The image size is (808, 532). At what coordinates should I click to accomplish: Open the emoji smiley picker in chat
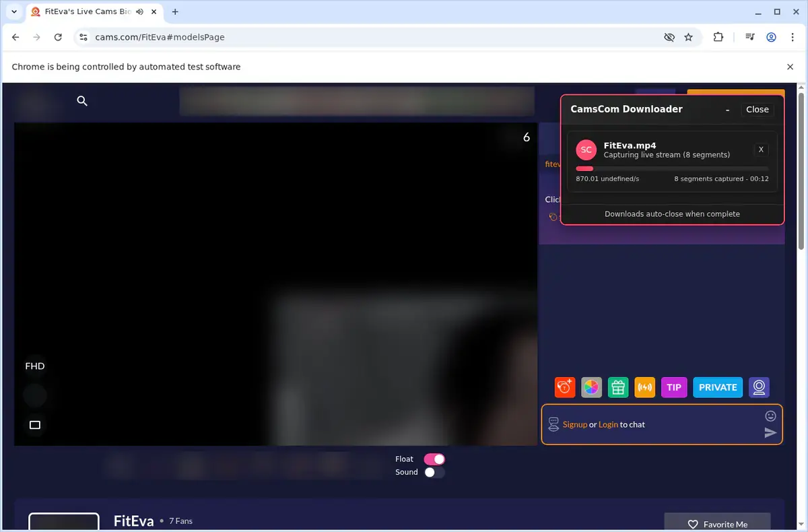(771, 416)
